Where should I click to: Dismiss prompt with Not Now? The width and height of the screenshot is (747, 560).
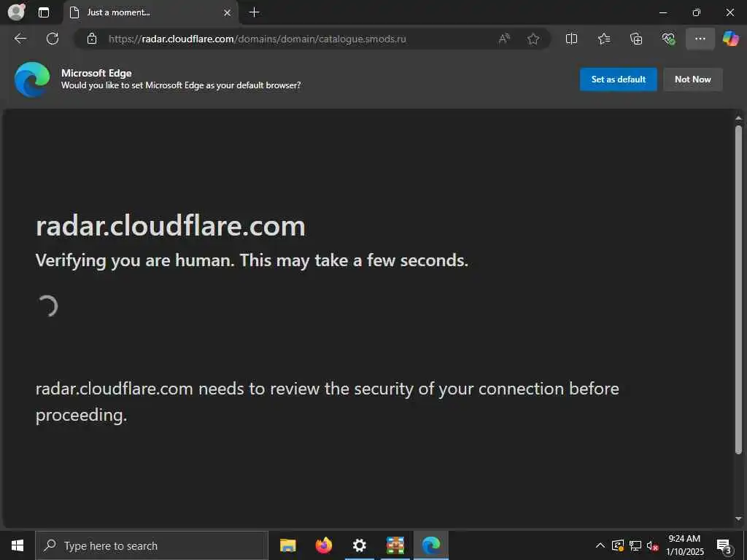[693, 79]
